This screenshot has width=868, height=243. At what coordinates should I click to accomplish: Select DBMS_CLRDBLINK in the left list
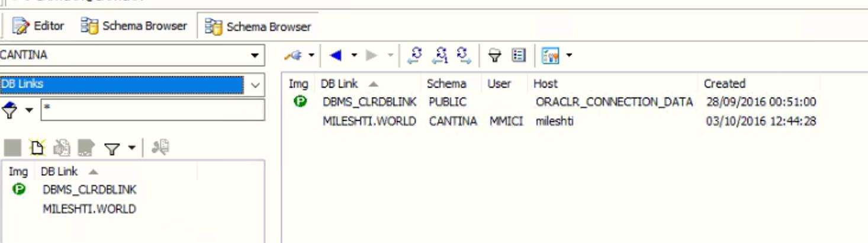pos(89,190)
